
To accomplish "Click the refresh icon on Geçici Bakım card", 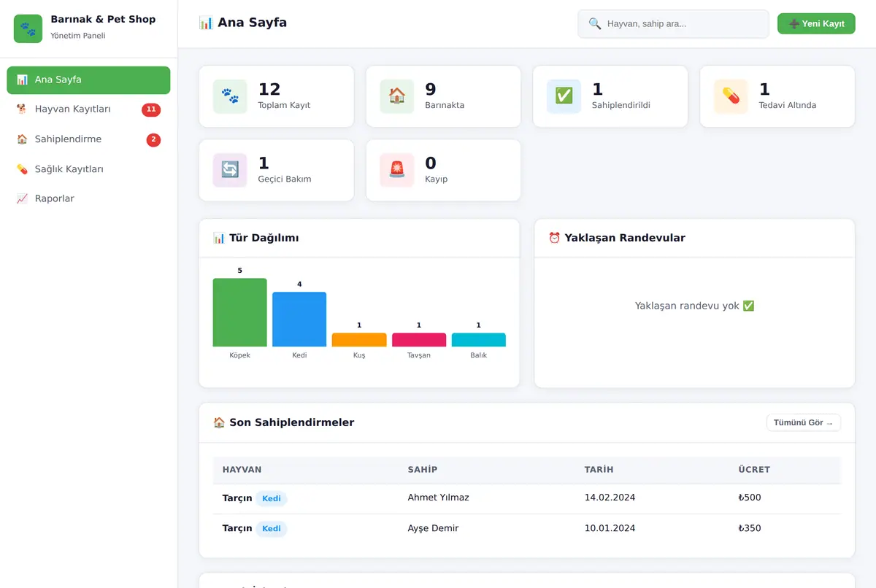I will click(230, 170).
